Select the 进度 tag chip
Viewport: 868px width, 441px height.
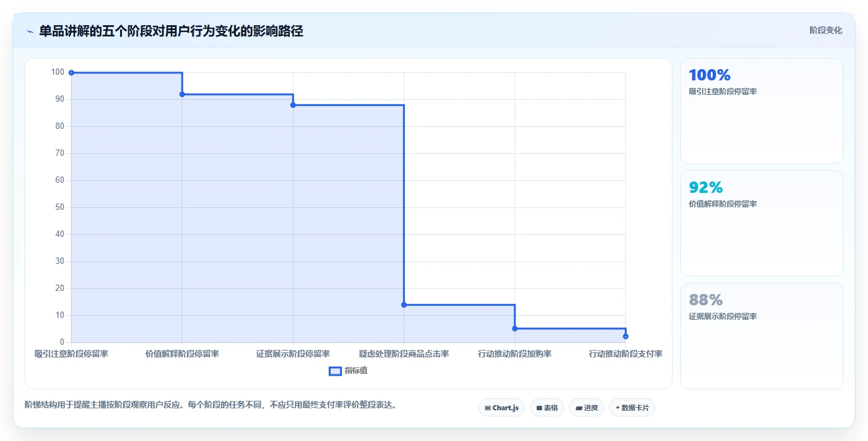coord(586,408)
